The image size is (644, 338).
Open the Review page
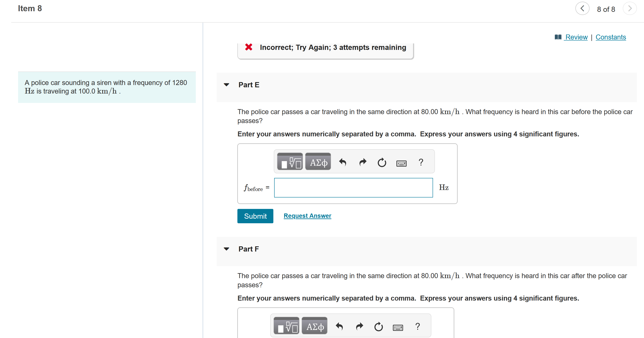tap(576, 37)
